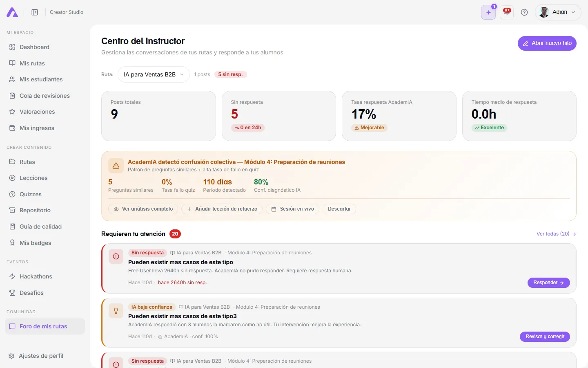Open the AI assistant sparkle icon

click(488, 12)
